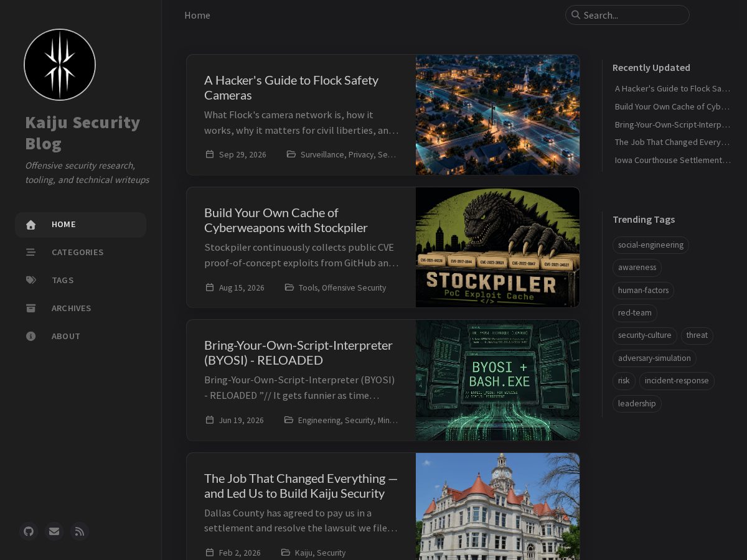Click the Kaiju Security blog avatar logo

(60, 65)
